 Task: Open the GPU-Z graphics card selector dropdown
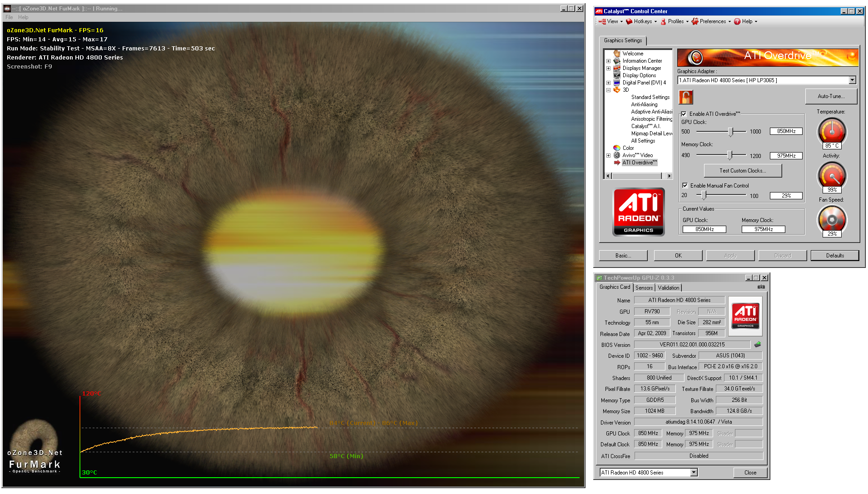(694, 473)
